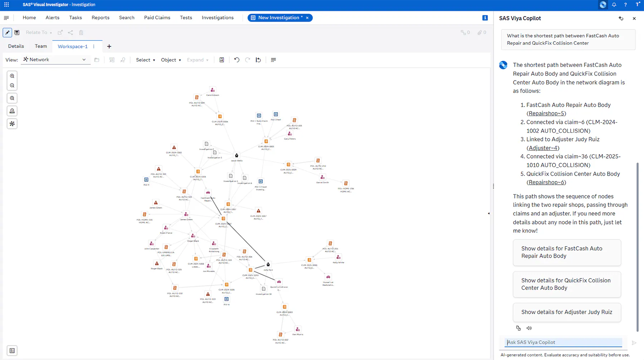Toggle the details list lines icon
This screenshot has width=644, height=360.
273,60
